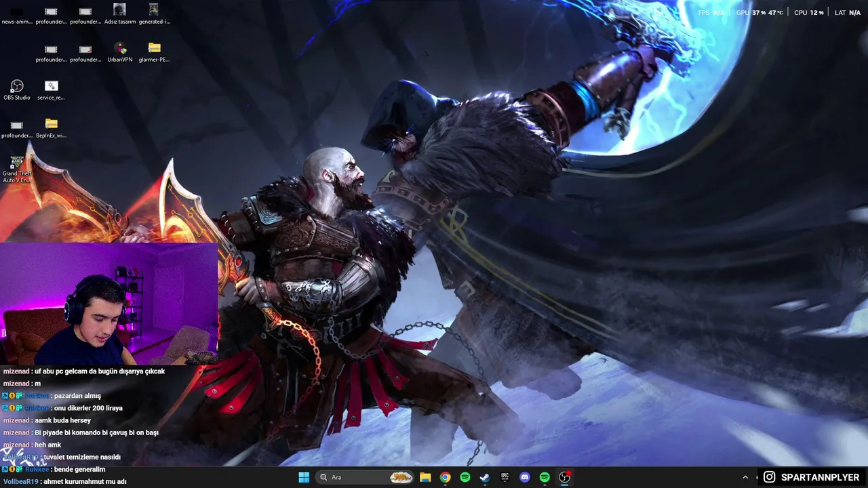Select the generated-i image file
The width and height of the screenshot is (868, 488).
154,14
